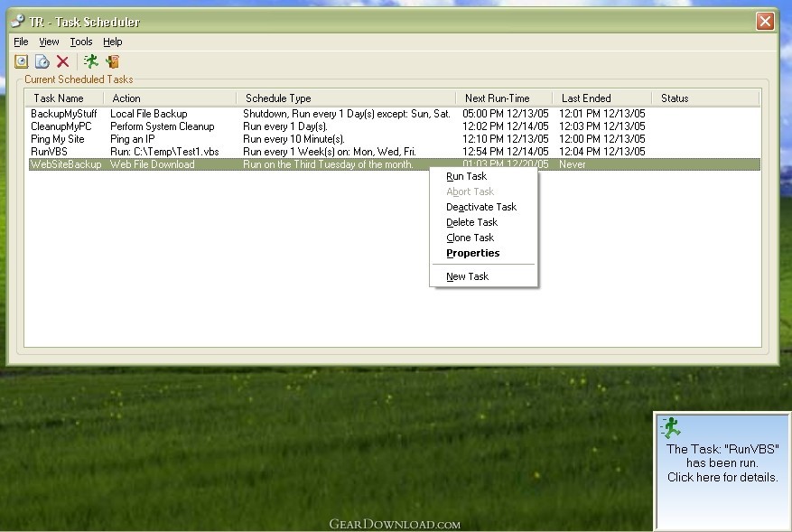Click 'Run on the Third Tuesday' schedule cell
Viewport: 792px width, 532px height.
pos(328,164)
